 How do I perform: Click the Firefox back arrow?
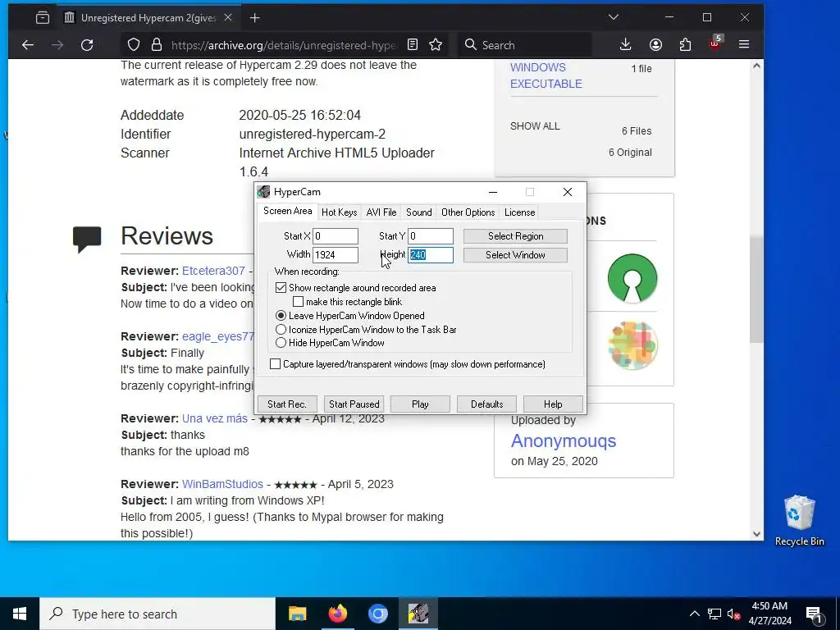28,45
